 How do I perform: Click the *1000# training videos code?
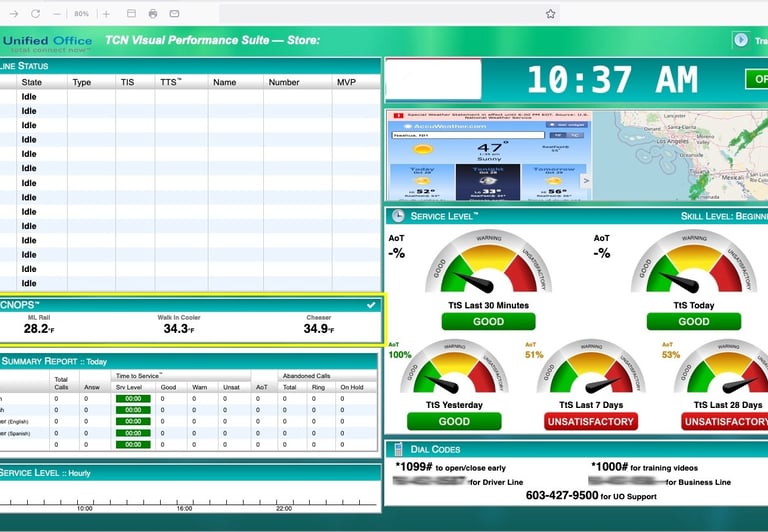tap(609, 466)
